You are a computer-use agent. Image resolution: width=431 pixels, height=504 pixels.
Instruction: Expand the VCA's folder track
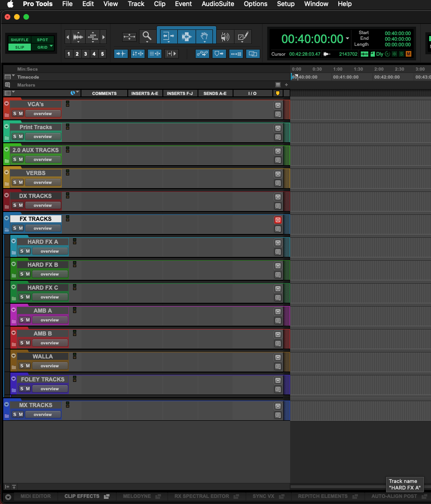tap(7, 103)
